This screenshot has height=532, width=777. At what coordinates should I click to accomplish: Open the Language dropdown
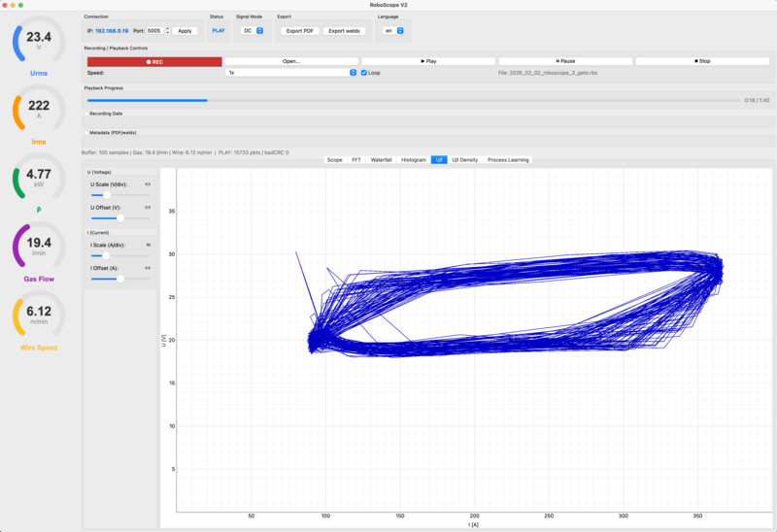click(x=391, y=31)
